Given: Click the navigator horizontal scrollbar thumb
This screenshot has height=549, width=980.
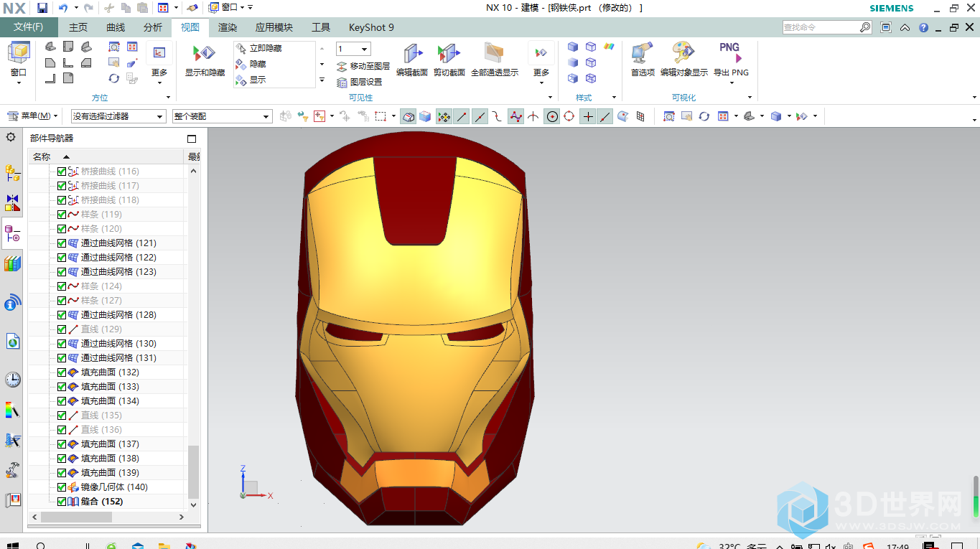Looking at the screenshot, I should click(76, 517).
